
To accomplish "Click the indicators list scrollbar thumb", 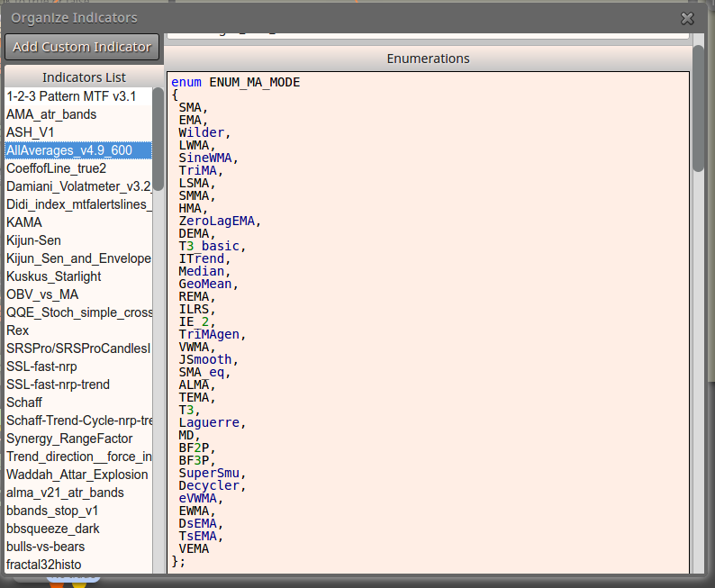I will coord(158,139).
